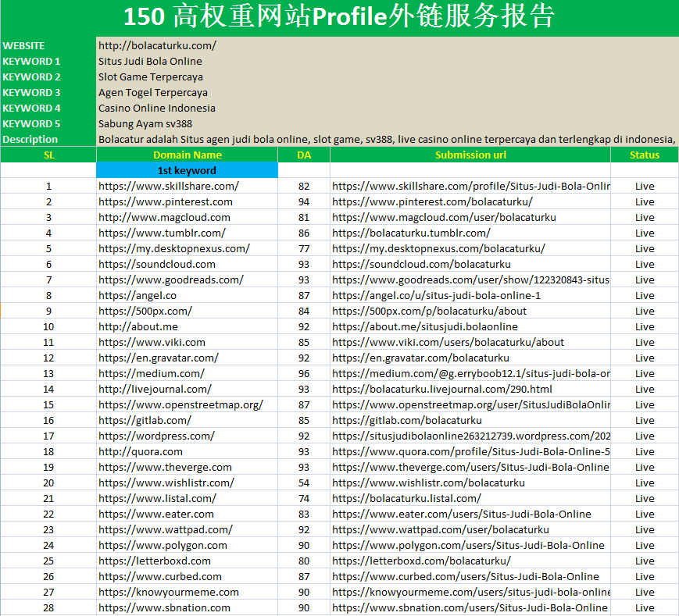Open the https://www.skillshare.com/ domain link
679x616 pixels.
[169, 186]
